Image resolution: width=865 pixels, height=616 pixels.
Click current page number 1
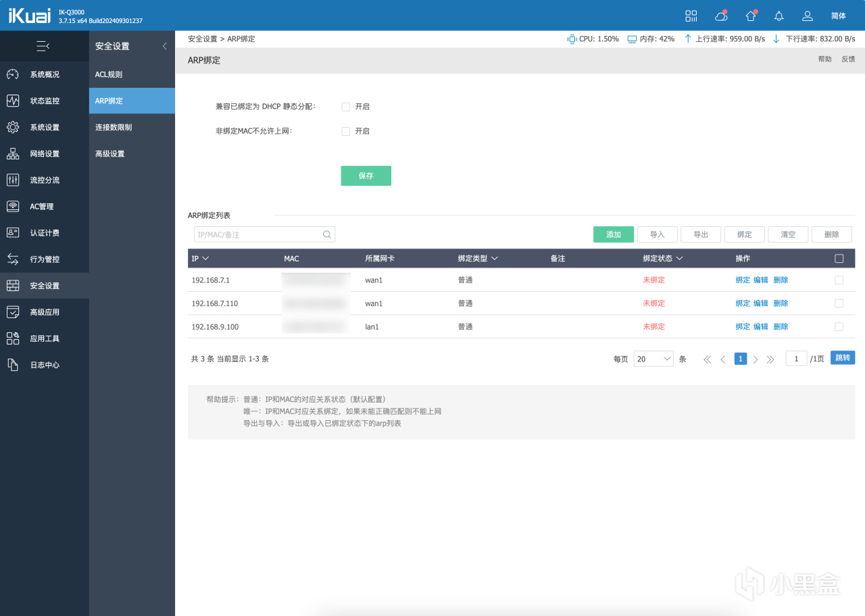[741, 359]
